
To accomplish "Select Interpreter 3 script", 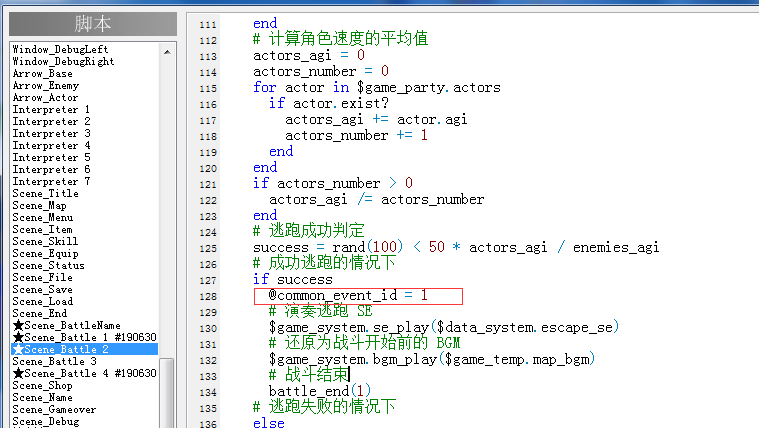I will 51,134.
